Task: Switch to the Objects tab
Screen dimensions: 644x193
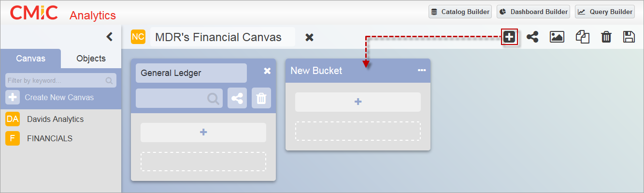Action: 91,59
